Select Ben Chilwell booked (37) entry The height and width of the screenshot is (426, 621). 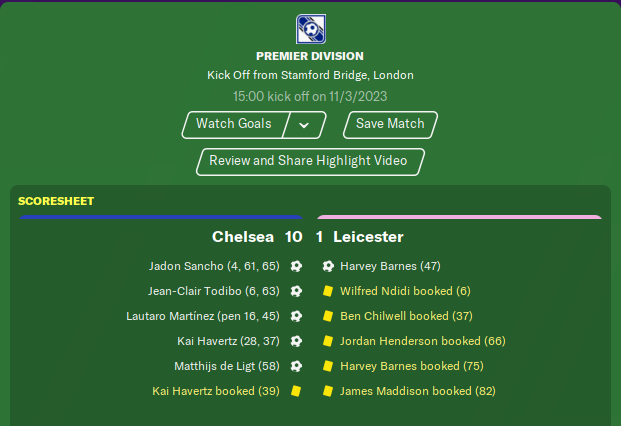(406, 316)
